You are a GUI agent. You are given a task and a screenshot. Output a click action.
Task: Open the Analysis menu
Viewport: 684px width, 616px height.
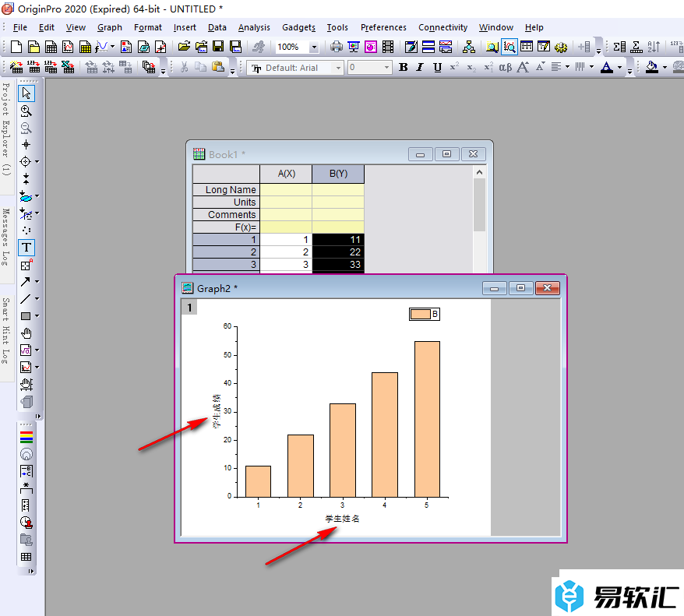(x=254, y=27)
